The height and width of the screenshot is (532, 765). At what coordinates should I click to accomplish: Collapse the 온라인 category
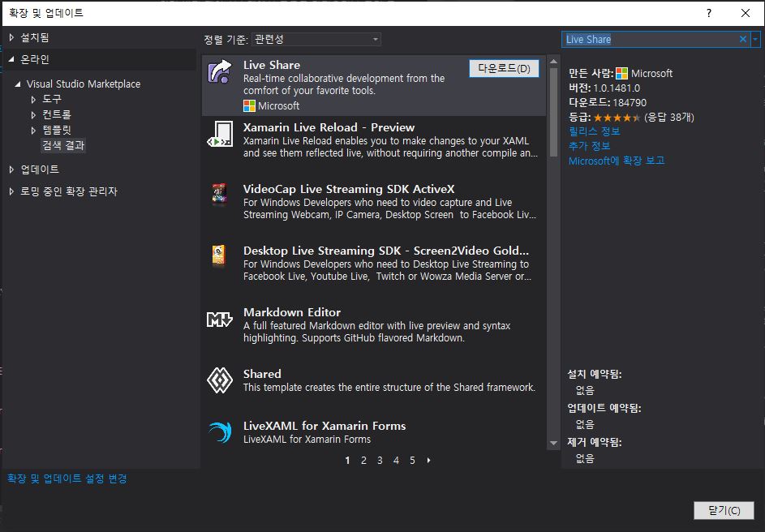(x=11, y=59)
